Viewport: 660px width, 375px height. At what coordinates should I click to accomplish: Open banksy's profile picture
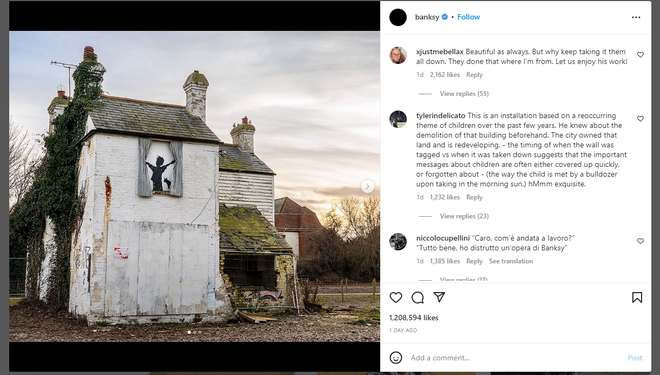pos(398,17)
